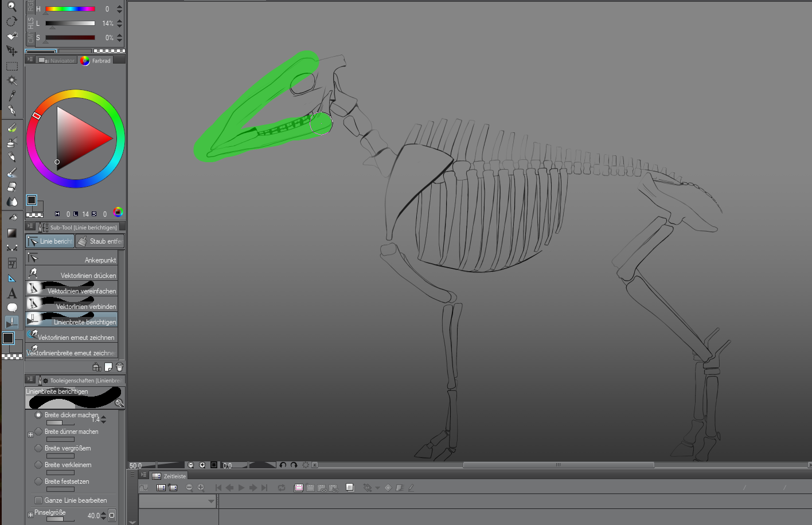Open the 'Linie berichtigen' sub-tool group tab
The height and width of the screenshot is (525, 812).
coord(50,241)
